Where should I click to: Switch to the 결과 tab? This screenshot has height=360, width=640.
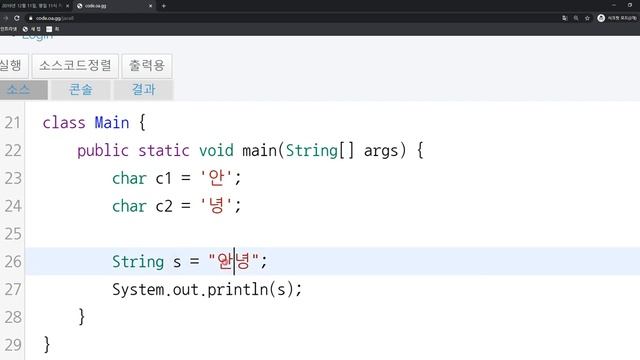(144, 89)
